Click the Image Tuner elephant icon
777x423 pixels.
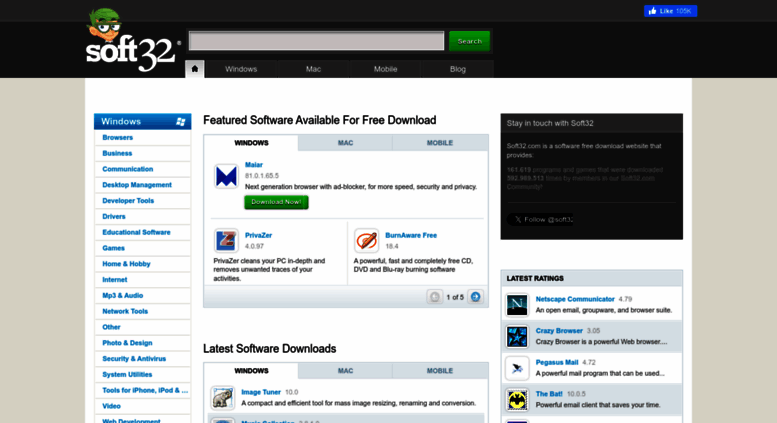coord(222,397)
